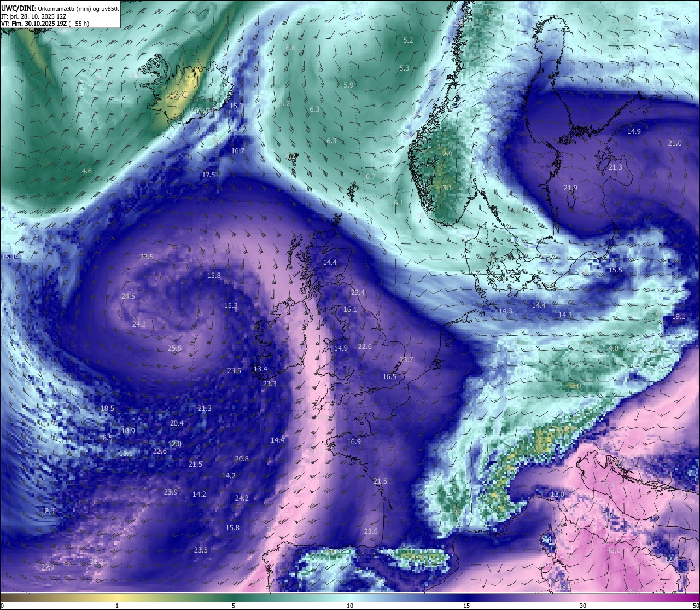Click the 3.1 value over Norway

click(x=447, y=188)
